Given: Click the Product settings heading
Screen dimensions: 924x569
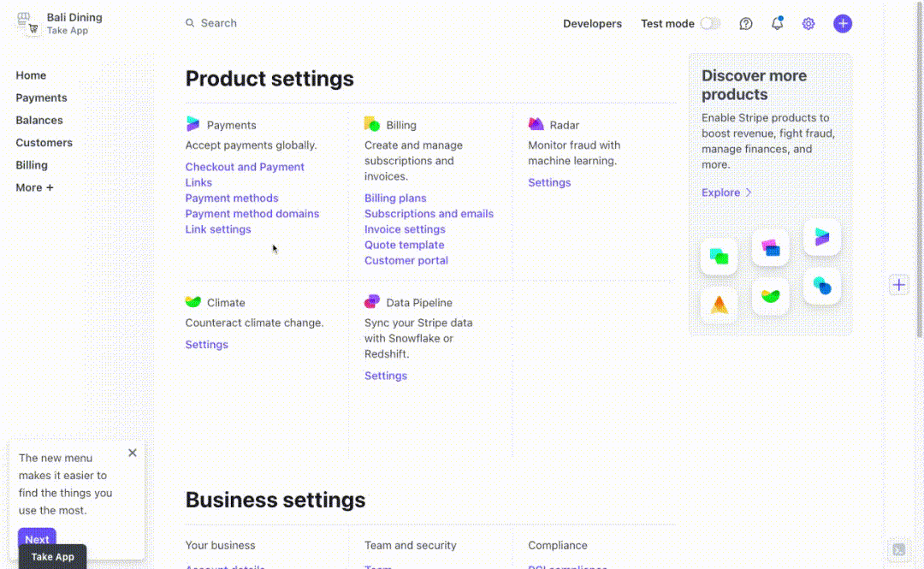Looking at the screenshot, I should [269, 79].
